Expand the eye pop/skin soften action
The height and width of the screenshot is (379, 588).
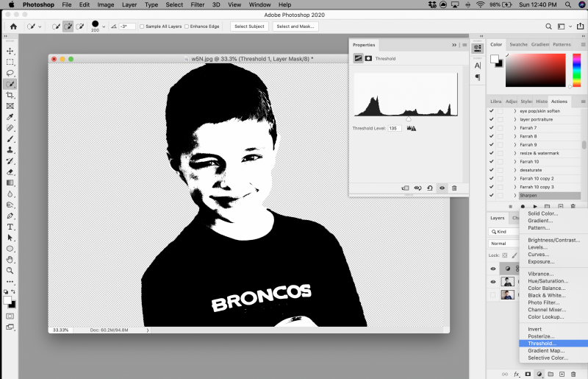[515, 111]
